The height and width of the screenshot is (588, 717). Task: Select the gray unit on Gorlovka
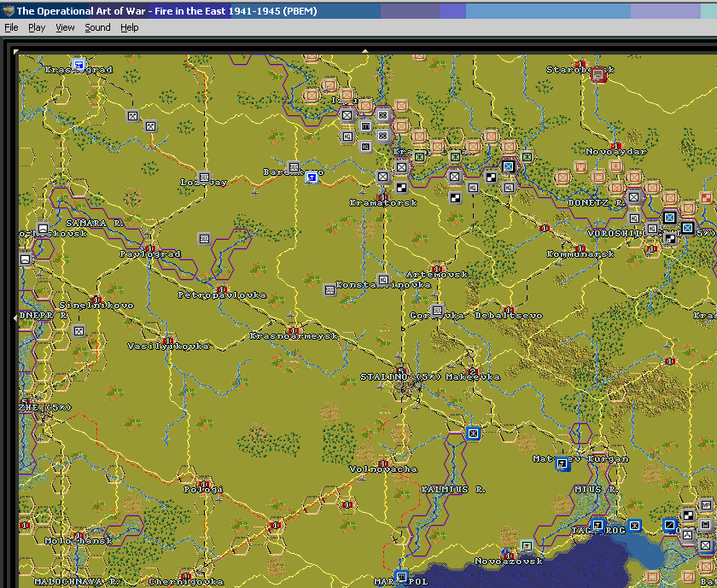[438, 311]
